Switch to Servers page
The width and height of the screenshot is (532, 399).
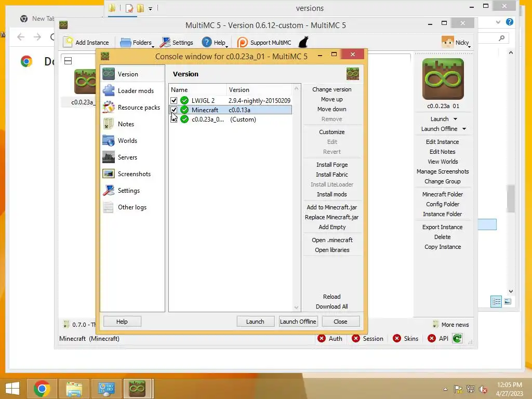[132, 157]
